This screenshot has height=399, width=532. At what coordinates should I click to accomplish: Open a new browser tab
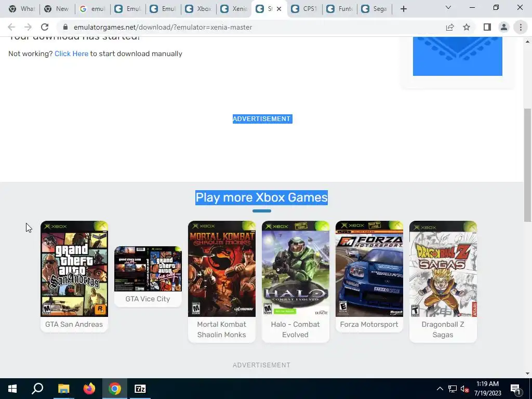[x=403, y=9]
